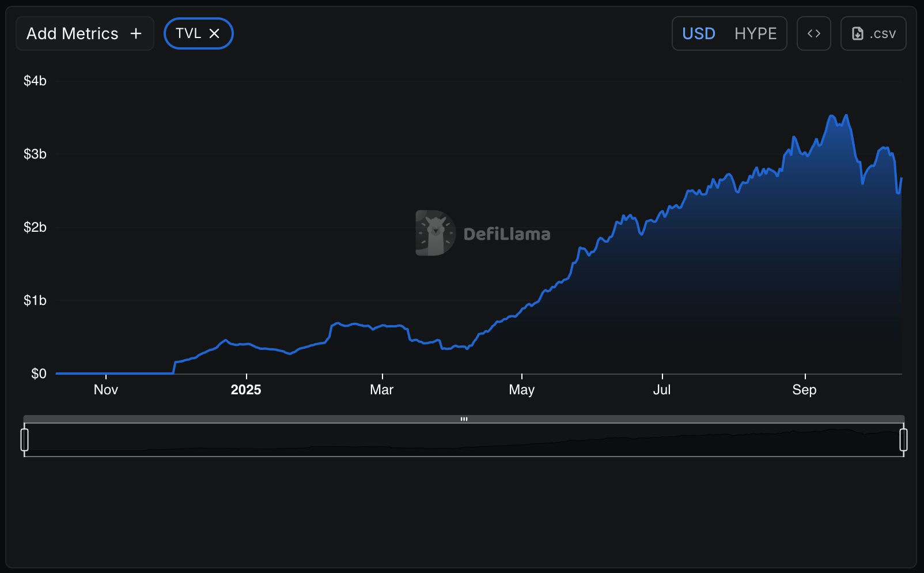This screenshot has height=573, width=924.
Task: Toggle the TVL metric chip label
Action: pos(188,34)
